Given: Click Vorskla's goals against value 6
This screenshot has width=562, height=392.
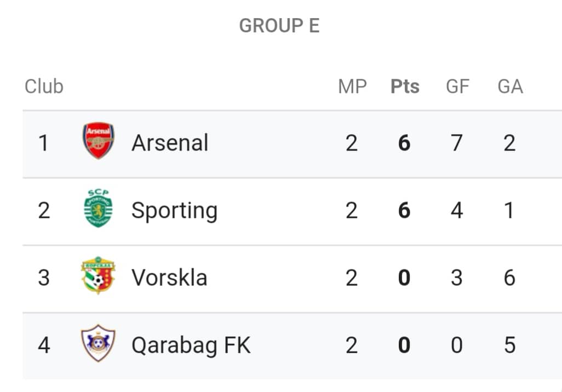Looking at the screenshot, I should coord(509,278).
